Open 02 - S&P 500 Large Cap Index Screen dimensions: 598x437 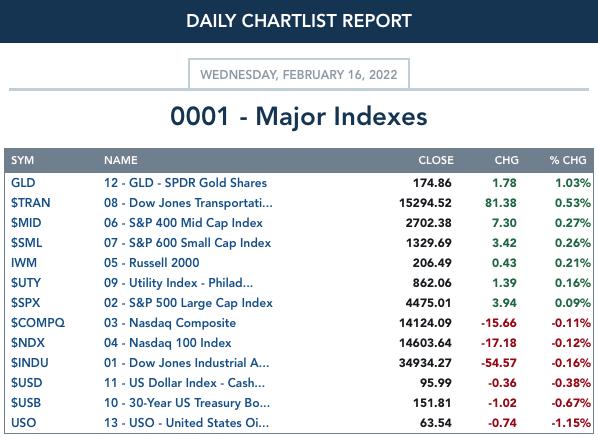tap(188, 303)
